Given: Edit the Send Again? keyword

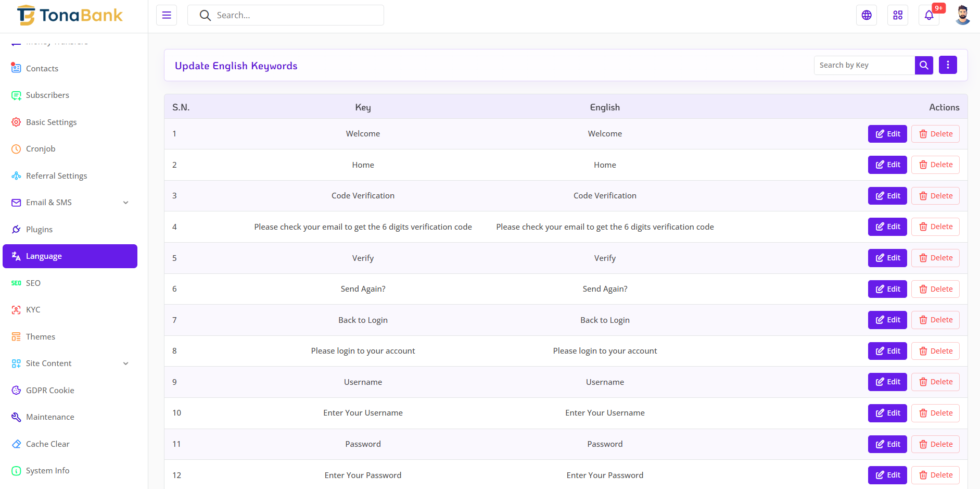Looking at the screenshot, I should pos(887,289).
